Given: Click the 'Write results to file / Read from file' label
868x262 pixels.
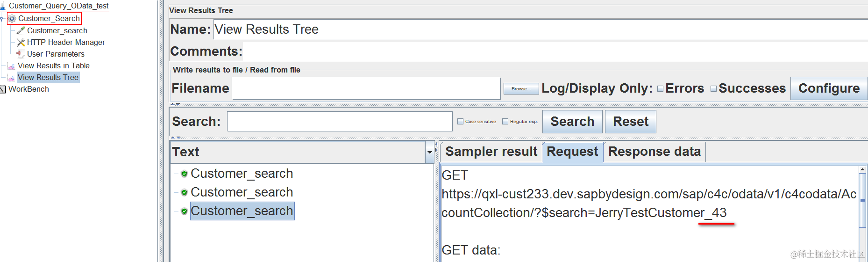Looking at the screenshot, I should click(x=236, y=70).
